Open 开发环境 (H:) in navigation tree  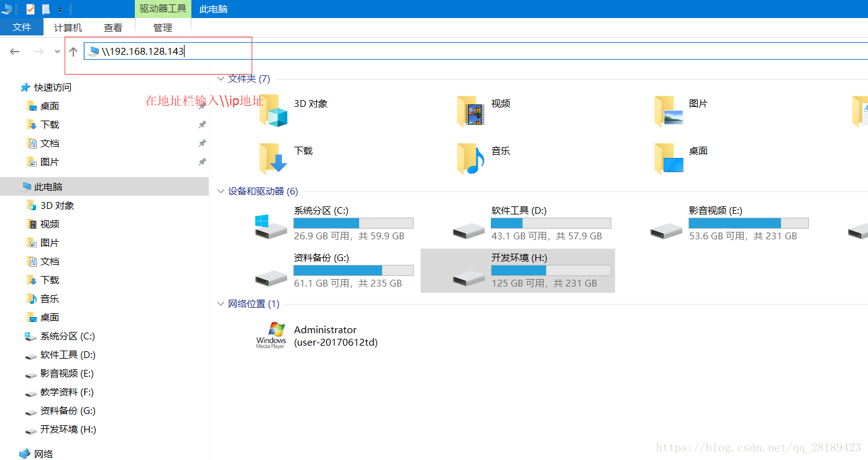coord(68,429)
